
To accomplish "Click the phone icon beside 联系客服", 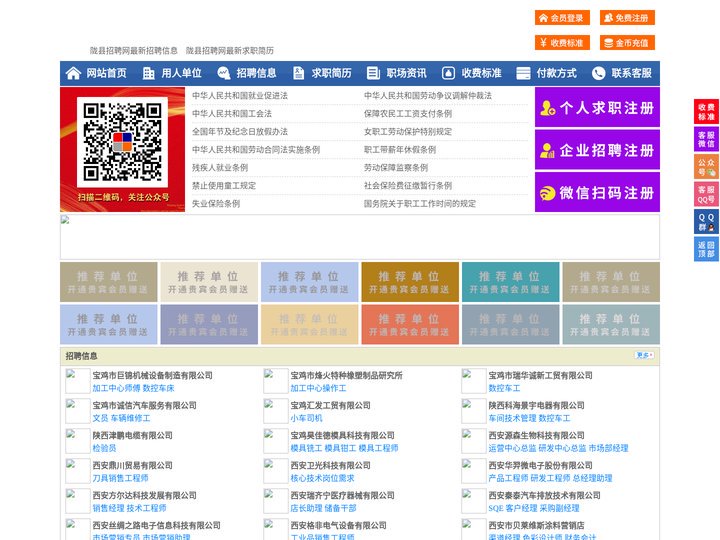I will (598, 73).
